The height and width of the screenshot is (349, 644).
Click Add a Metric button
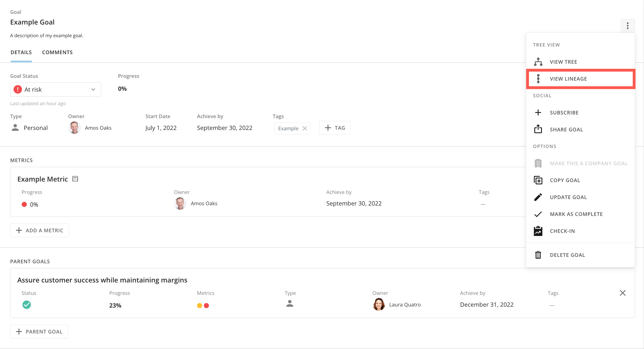coord(39,230)
